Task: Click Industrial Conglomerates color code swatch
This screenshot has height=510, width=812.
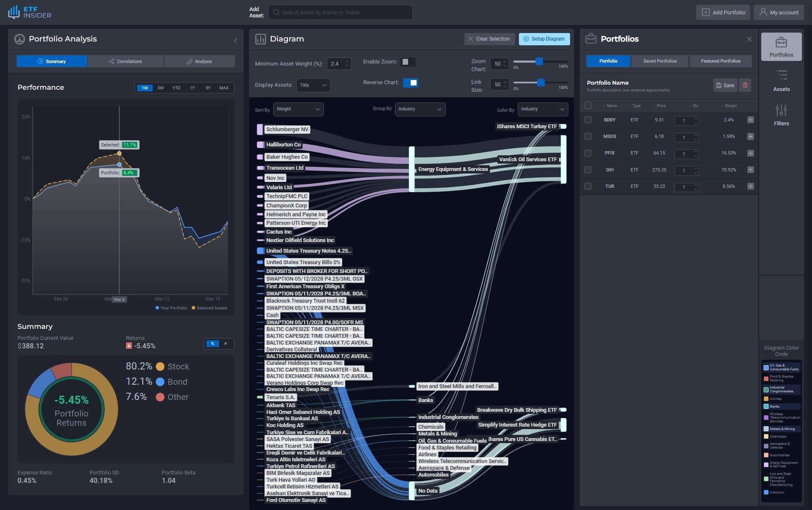Action: 766,389
